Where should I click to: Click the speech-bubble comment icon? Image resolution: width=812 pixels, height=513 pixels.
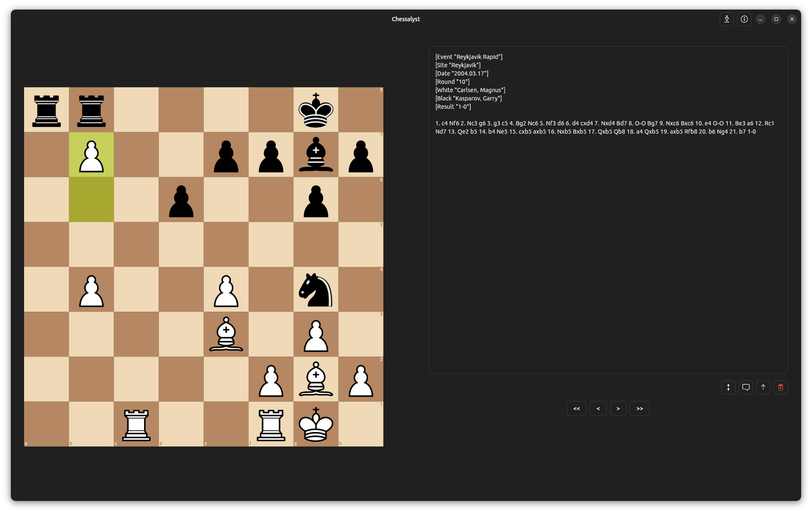[x=746, y=387]
